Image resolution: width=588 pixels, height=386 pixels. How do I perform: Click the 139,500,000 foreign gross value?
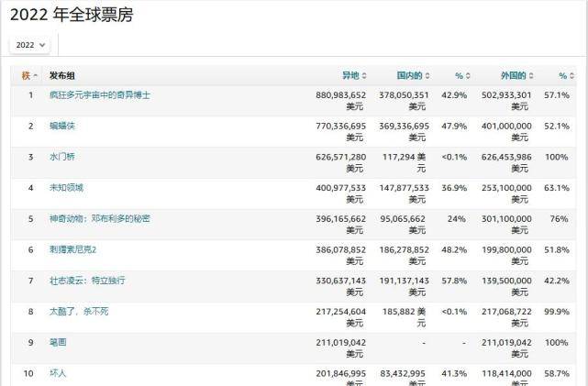point(506,281)
